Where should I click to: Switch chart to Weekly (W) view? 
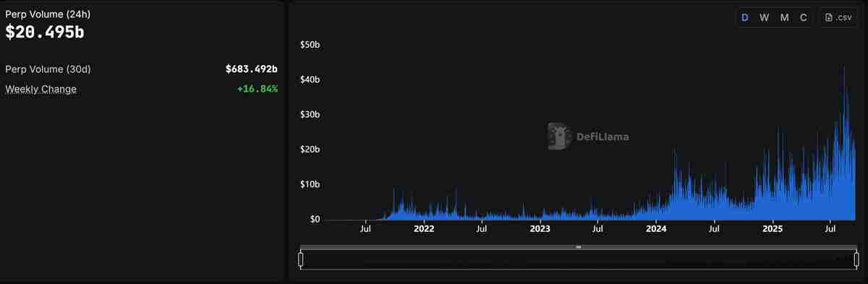pos(765,17)
